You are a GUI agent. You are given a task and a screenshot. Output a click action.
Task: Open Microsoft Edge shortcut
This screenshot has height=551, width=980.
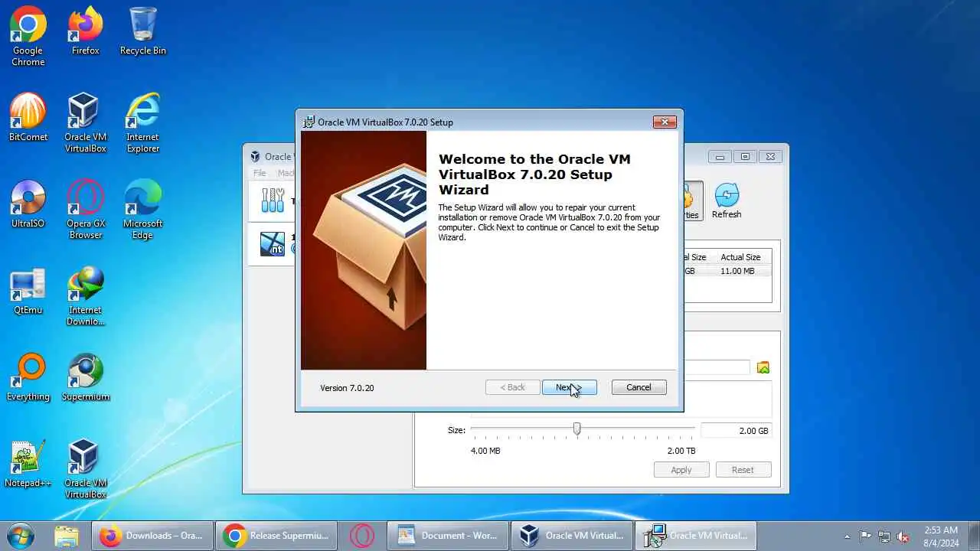click(x=142, y=210)
